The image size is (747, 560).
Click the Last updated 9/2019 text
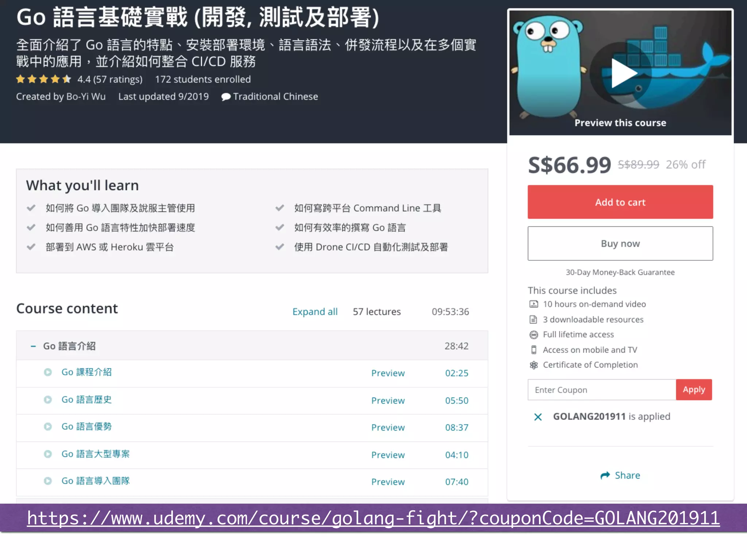tap(163, 97)
